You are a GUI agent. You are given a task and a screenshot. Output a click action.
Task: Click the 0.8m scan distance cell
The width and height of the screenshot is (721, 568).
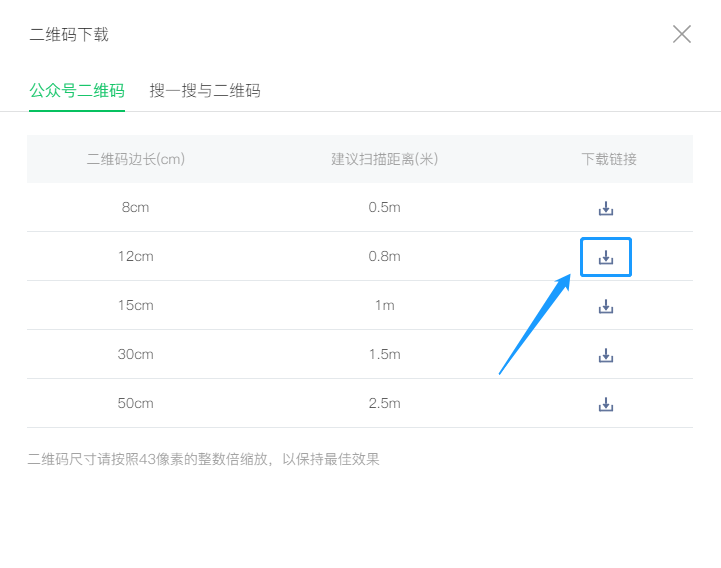pyautogui.click(x=385, y=257)
